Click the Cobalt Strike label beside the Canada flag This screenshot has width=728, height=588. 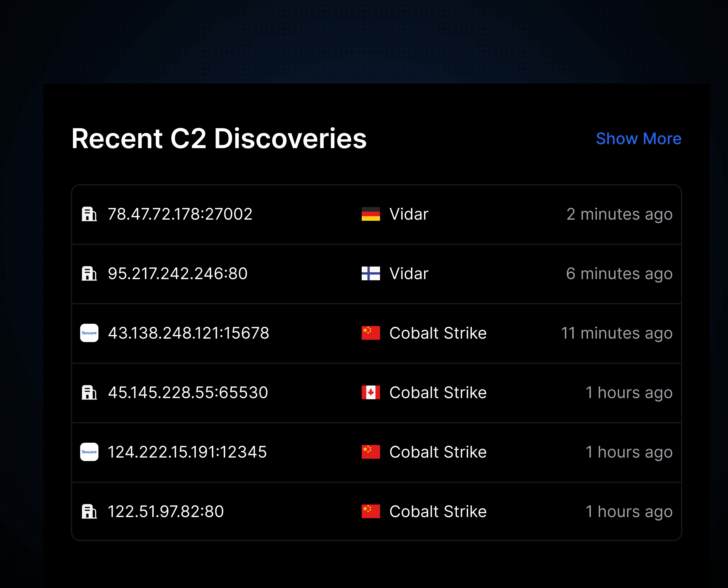[x=438, y=392]
